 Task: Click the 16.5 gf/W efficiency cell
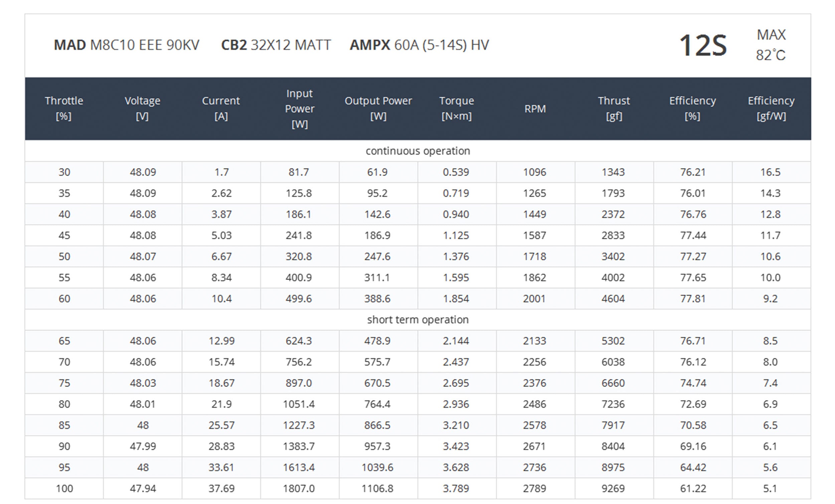pyautogui.click(x=770, y=172)
